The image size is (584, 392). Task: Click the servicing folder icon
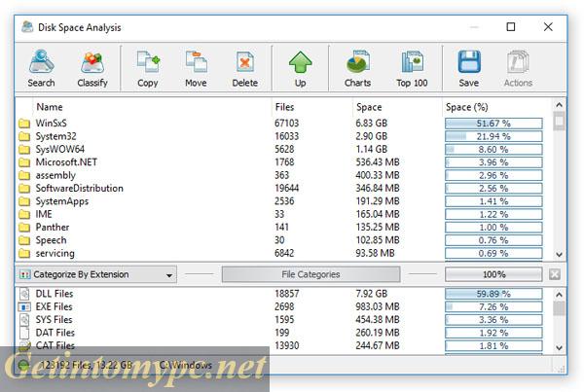coord(24,253)
